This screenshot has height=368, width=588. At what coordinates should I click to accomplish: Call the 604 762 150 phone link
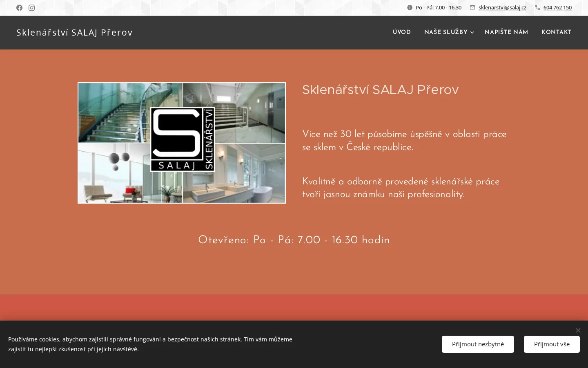point(557,8)
